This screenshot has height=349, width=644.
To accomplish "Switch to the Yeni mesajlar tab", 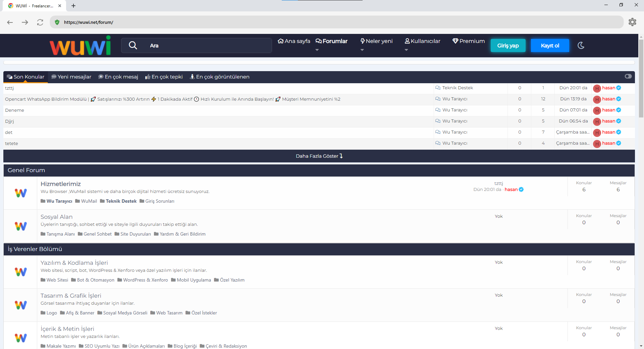I will (71, 77).
